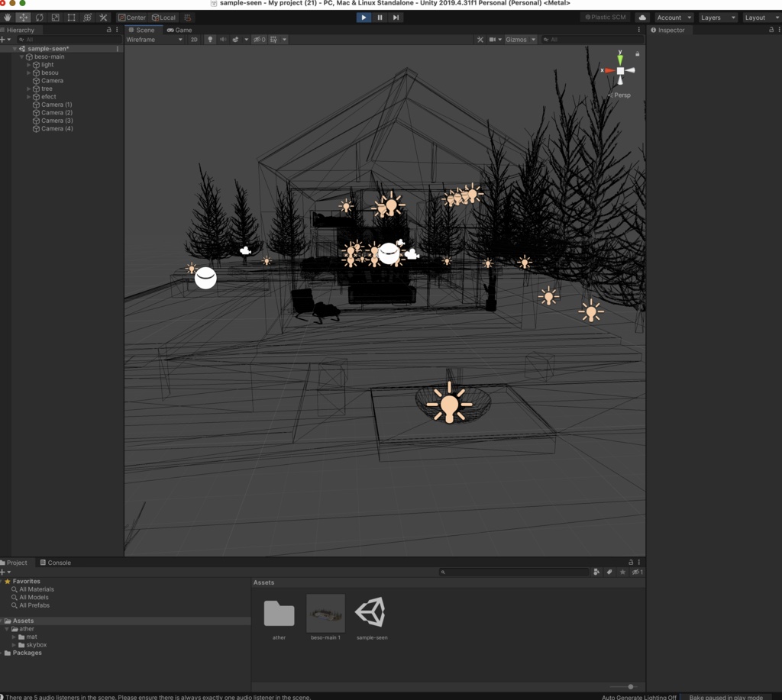The image size is (782, 700).
Task: Open the Console tab
Action: [x=57, y=562]
